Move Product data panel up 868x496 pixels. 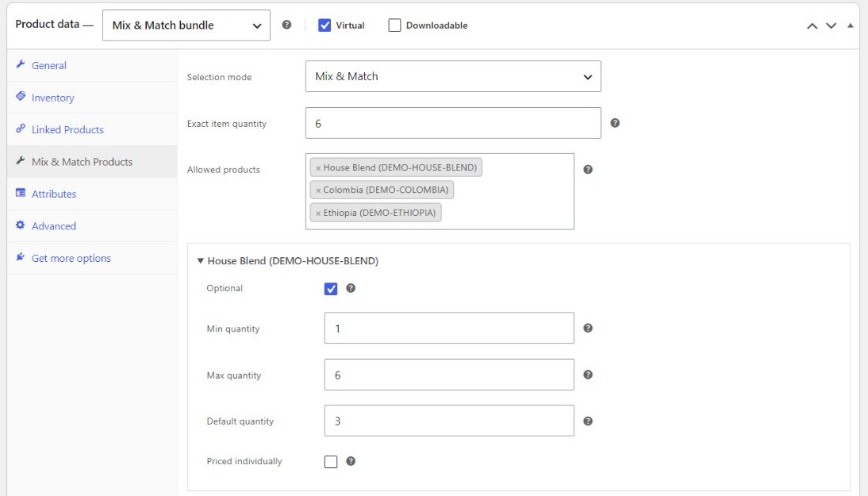point(812,25)
